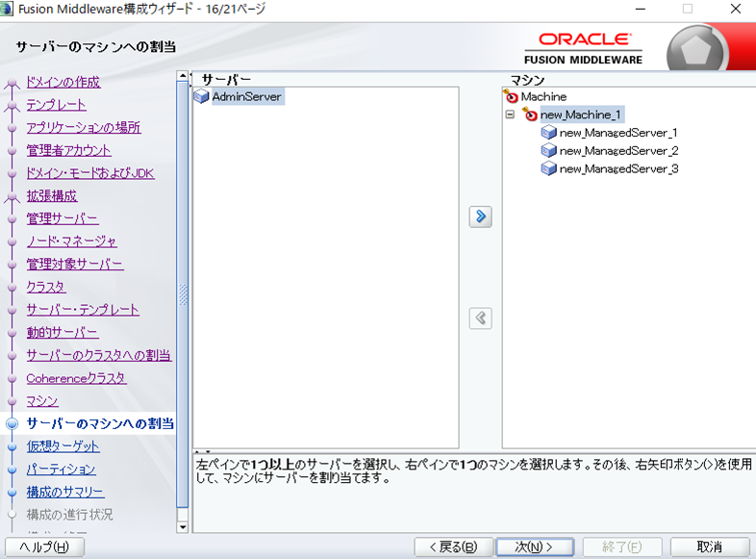This screenshot has height=559, width=756.
Task: Click the AdminServer server icon
Action: click(x=201, y=96)
